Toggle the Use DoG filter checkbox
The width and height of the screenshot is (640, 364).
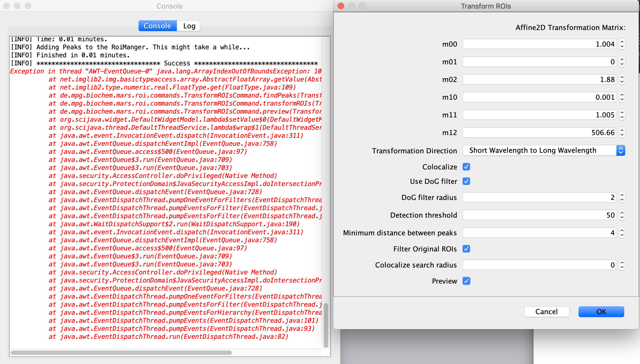(x=466, y=181)
